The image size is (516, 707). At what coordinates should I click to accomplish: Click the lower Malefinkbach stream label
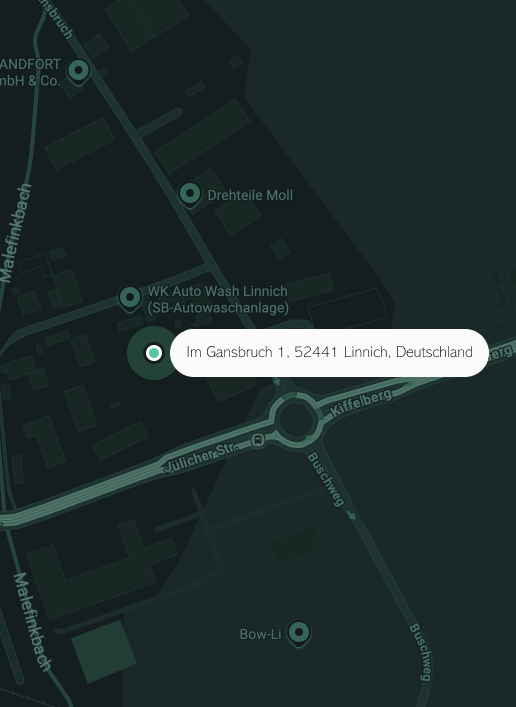pyautogui.click(x=32, y=622)
